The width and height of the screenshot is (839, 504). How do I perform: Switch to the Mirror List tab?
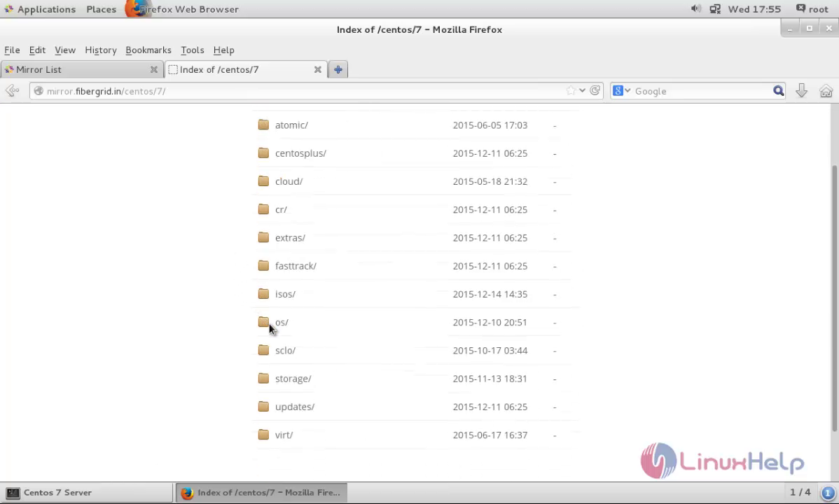point(77,69)
